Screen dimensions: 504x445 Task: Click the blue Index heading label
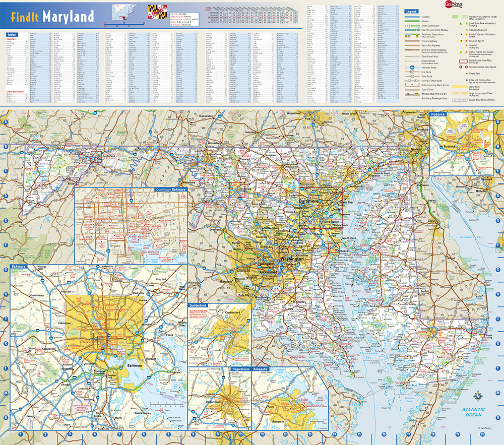tap(12, 35)
